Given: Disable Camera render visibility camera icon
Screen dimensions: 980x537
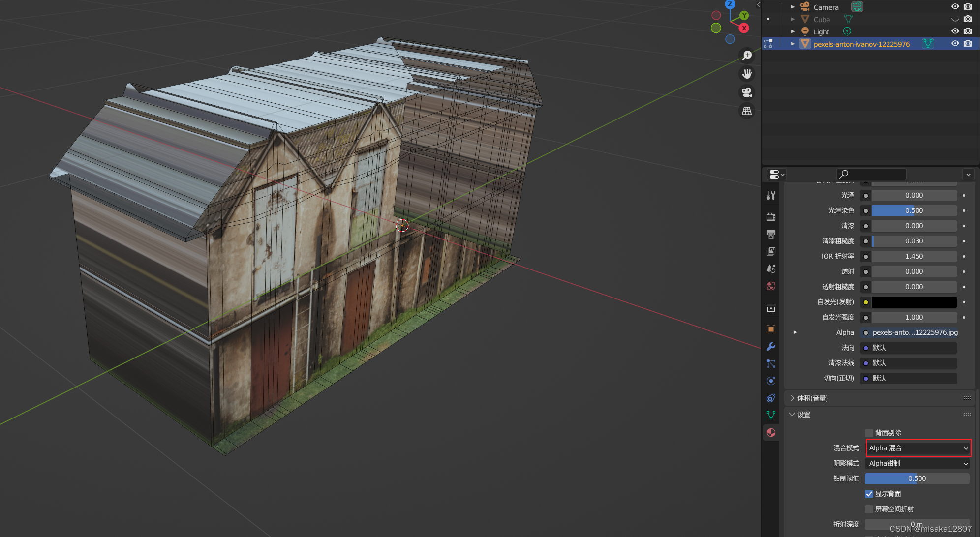Looking at the screenshot, I should click(968, 7).
